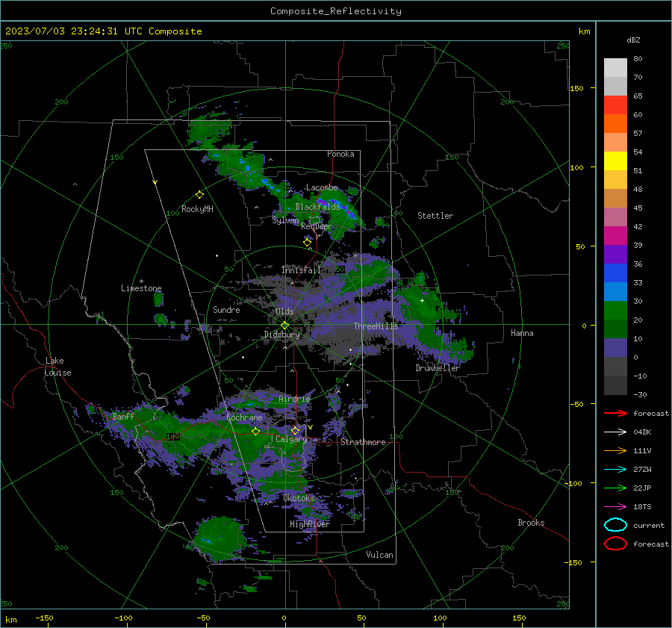Click the Sundre town label
The width and height of the screenshot is (672, 628).
click(226, 310)
